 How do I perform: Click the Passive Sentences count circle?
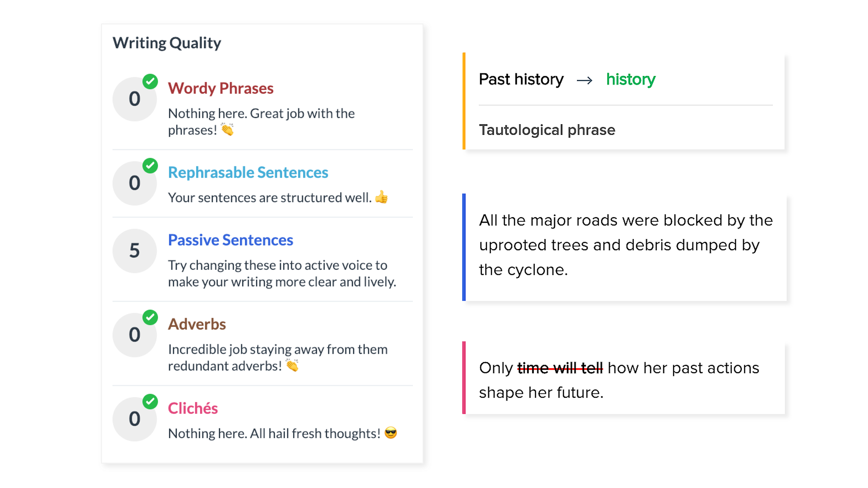tap(134, 251)
